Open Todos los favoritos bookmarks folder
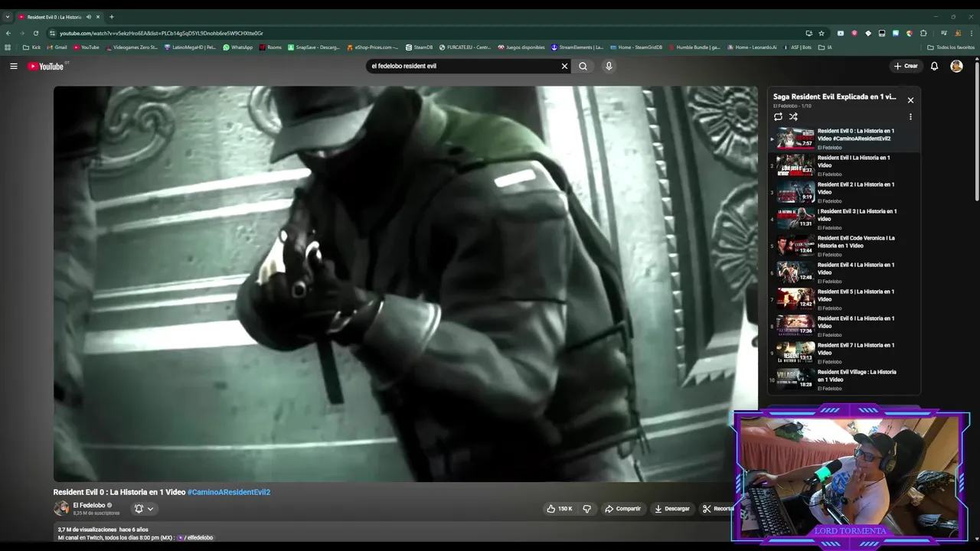This screenshot has height=551, width=980. pos(951,47)
